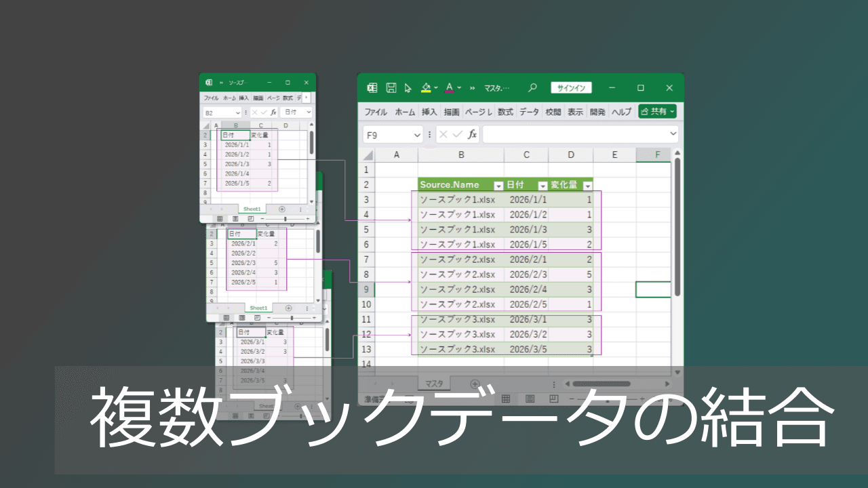Switch top source workbook to page break preview
868x488 pixels.
pyautogui.click(x=250, y=219)
